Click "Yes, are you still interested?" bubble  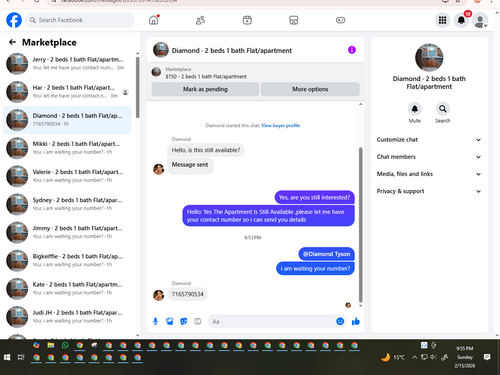(x=314, y=197)
